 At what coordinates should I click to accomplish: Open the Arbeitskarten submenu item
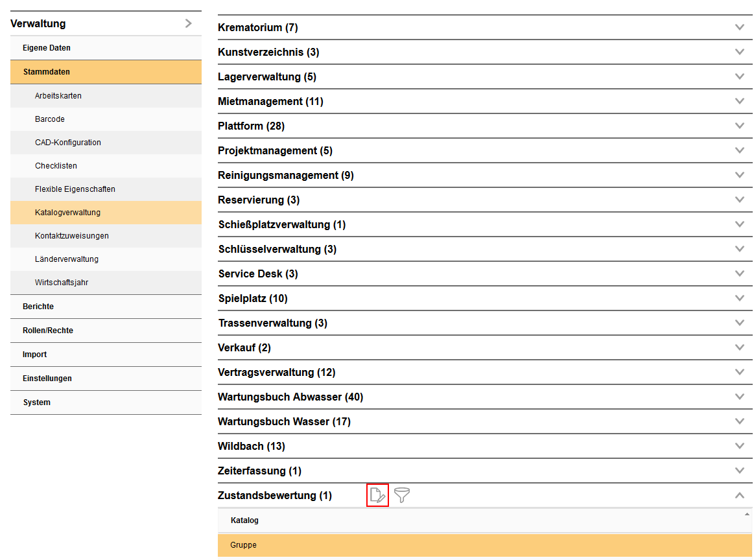pyautogui.click(x=58, y=96)
